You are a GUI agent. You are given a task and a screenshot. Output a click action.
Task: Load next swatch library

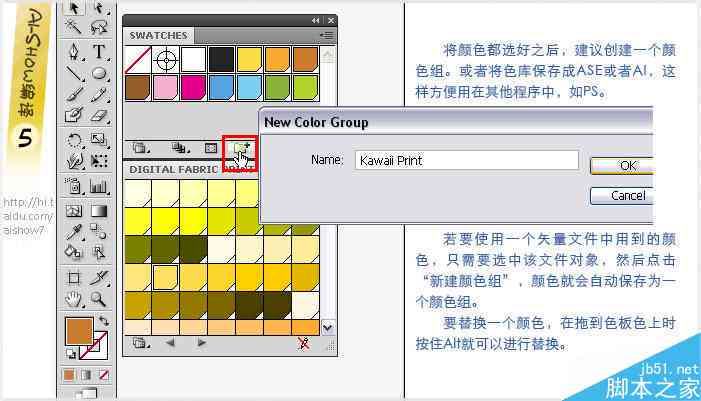201,343
